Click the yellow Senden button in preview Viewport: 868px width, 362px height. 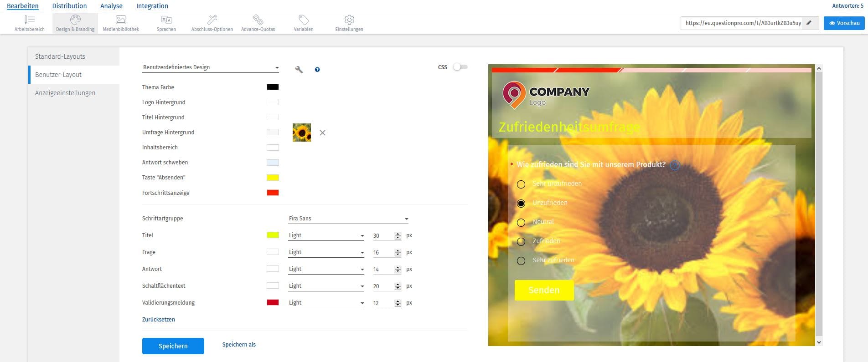point(544,290)
